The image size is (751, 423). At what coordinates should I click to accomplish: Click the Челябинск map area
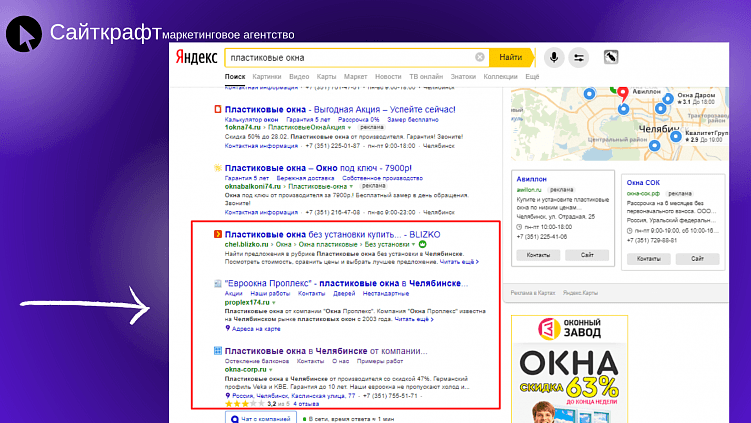pos(620,124)
